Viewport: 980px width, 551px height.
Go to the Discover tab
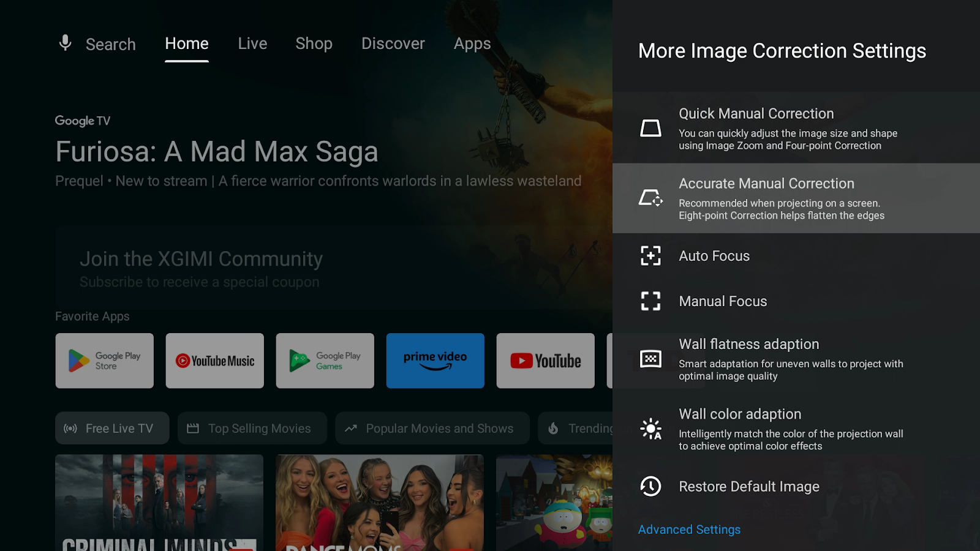tap(393, 44)
